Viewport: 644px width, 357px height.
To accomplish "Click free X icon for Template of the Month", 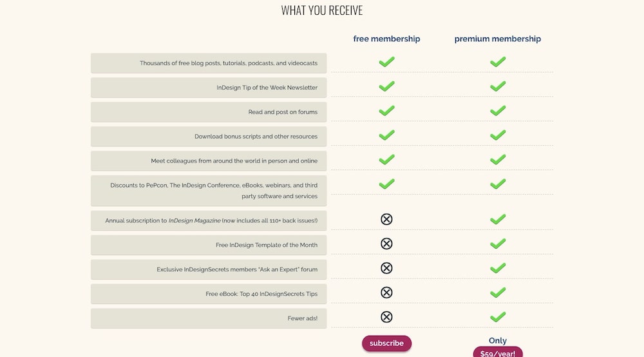I will [386, 244].
